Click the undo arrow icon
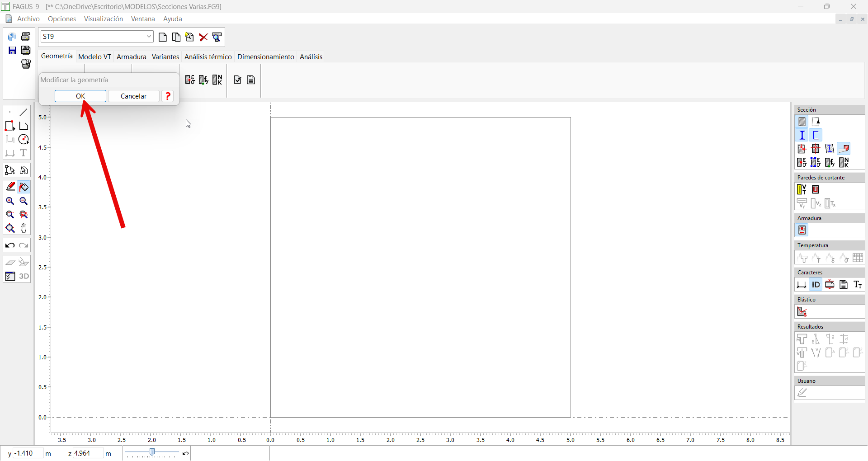 [10, 245]
